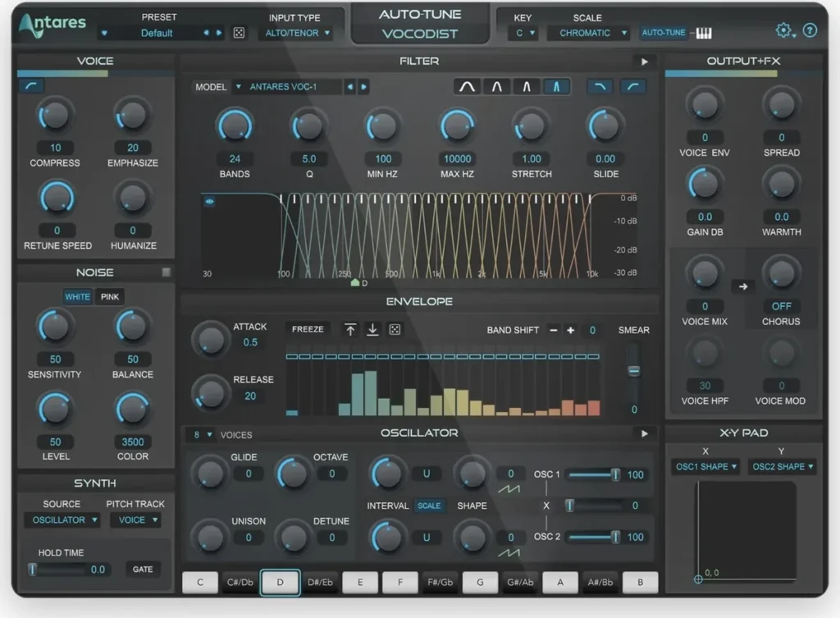
Task: Randomize envelope bands dice icon
Action: (395, 330)
